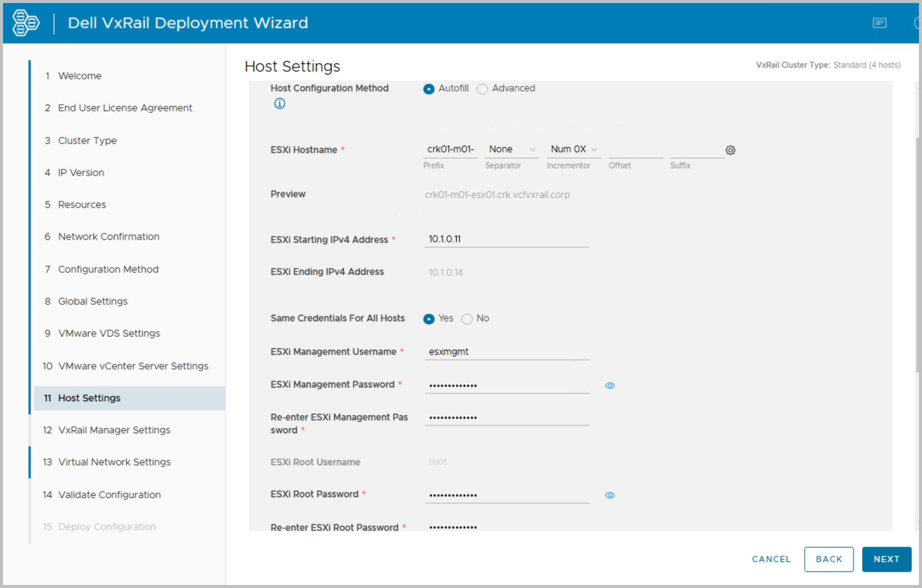Choose Advanced host configuration method
The width and height of the screenshot is (922, 588).
coord(482,89)
